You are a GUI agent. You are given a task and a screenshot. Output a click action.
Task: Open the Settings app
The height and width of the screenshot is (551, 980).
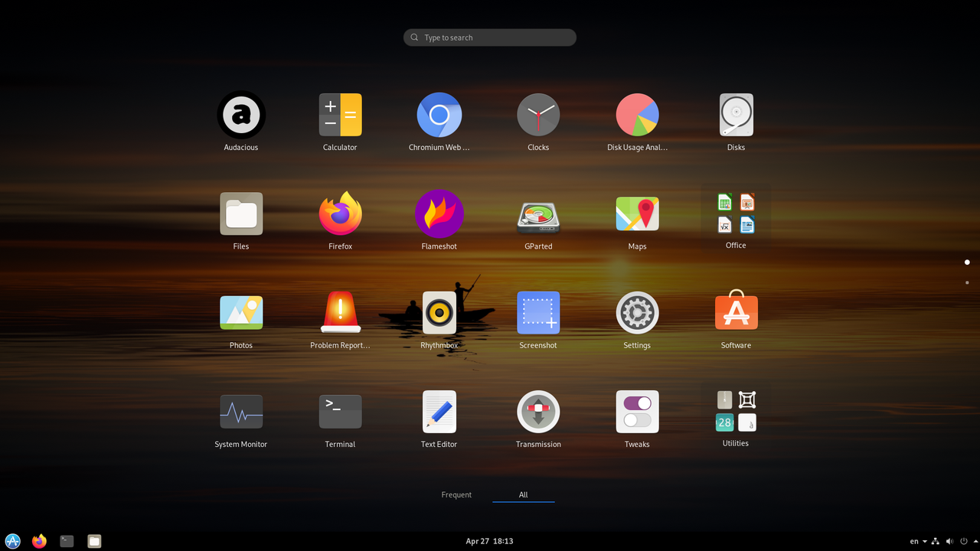[x=637, y=312]
